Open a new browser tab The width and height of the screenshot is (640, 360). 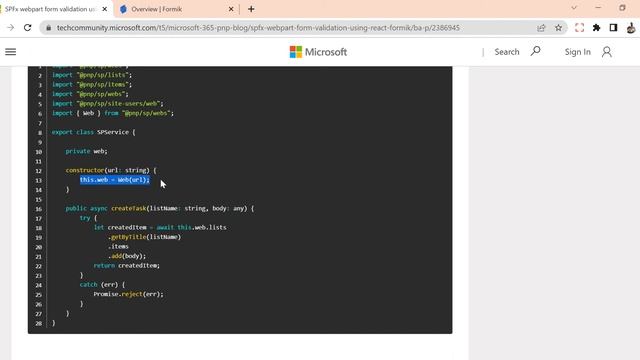point(251,9)
